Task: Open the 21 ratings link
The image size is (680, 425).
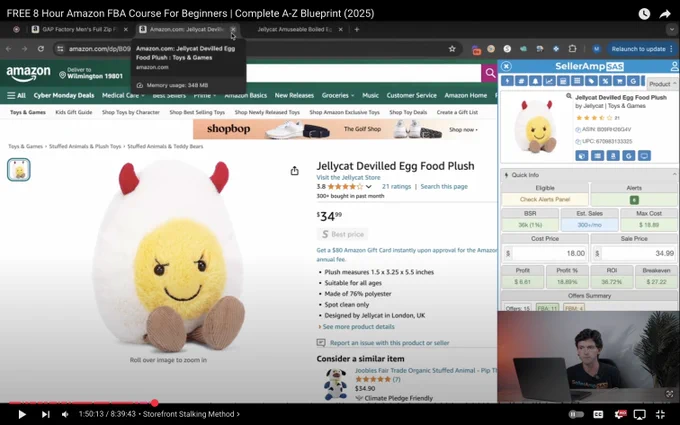Action: (x=396, y=186)
